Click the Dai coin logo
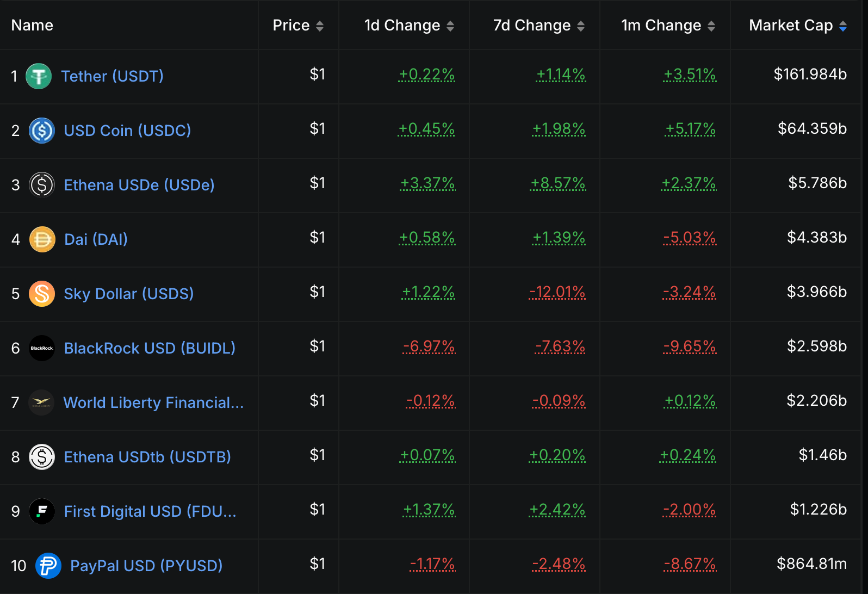The width and height of the screenshot is (868, 594). [x=42, y=239]
